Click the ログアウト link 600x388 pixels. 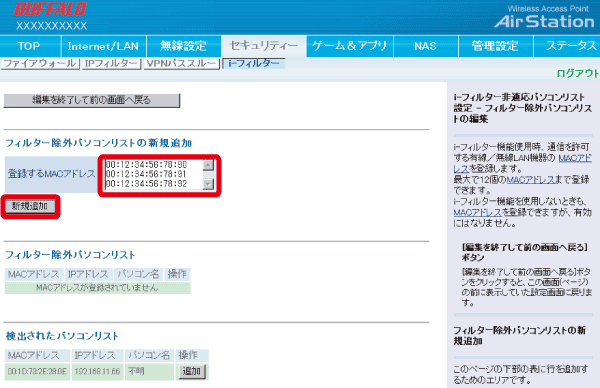click(x=577, y=73)
